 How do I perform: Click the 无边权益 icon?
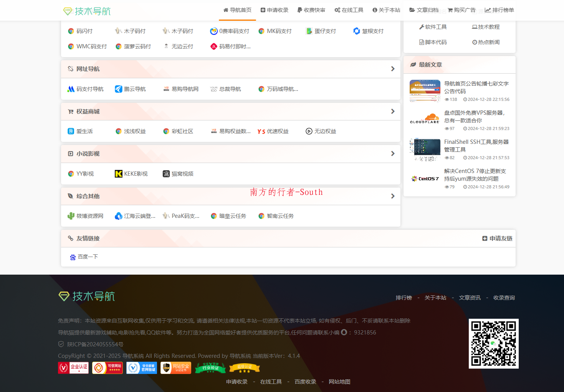[309, 131]
